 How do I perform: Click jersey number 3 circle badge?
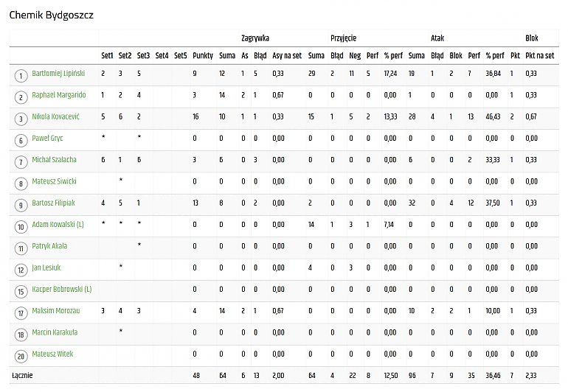21,119
